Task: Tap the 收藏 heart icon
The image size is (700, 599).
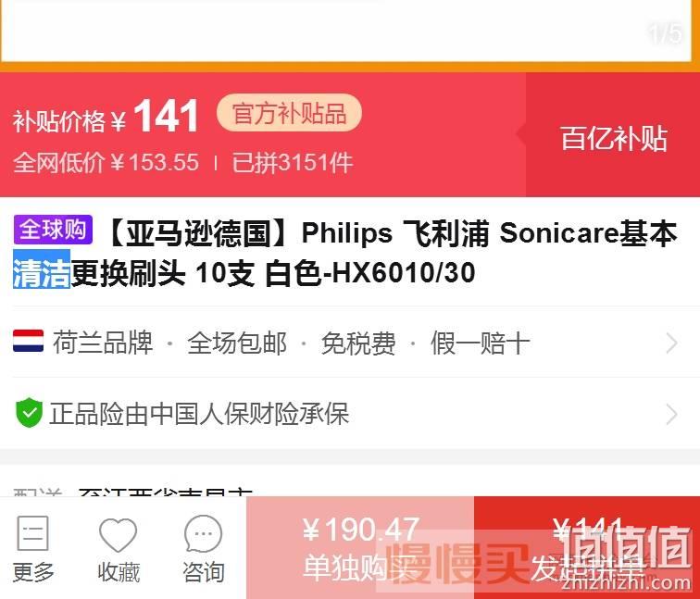Action: coord(118,534)
